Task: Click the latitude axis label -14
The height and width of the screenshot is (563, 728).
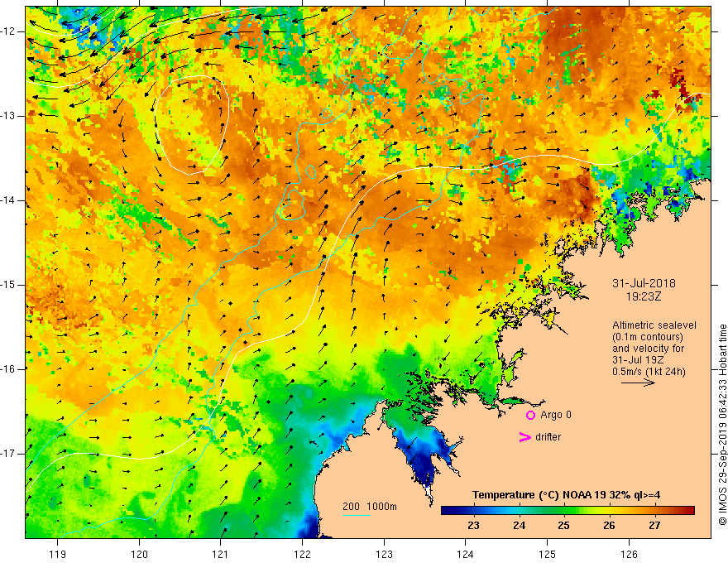Action: (x=9, y=200)
